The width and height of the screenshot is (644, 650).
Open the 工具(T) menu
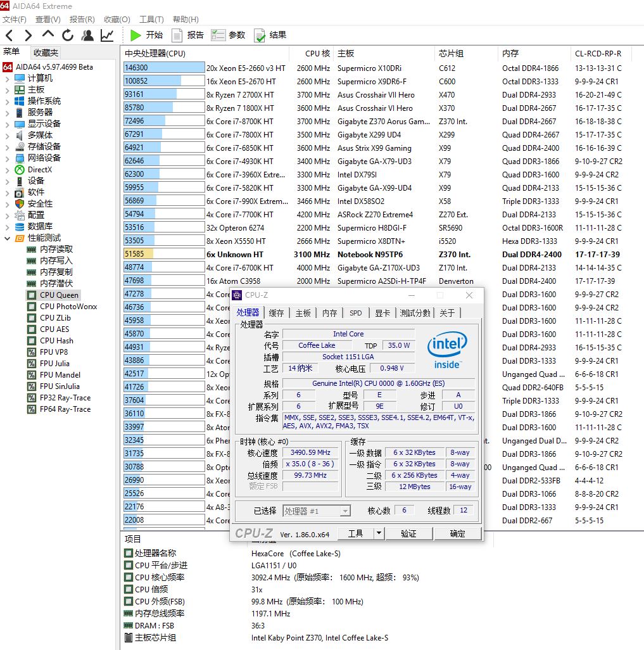pyautogui.click(x=151, y=20)
